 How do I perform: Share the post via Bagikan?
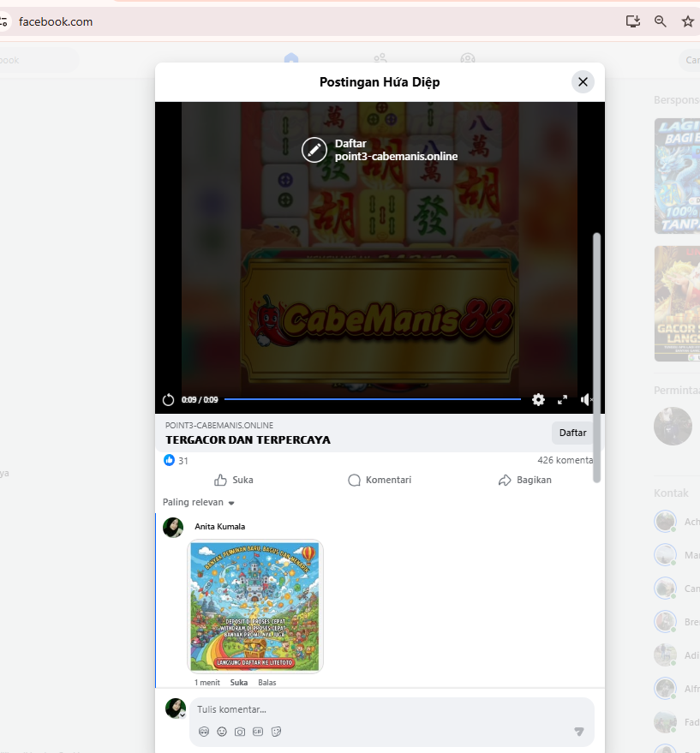pos(524,480)
